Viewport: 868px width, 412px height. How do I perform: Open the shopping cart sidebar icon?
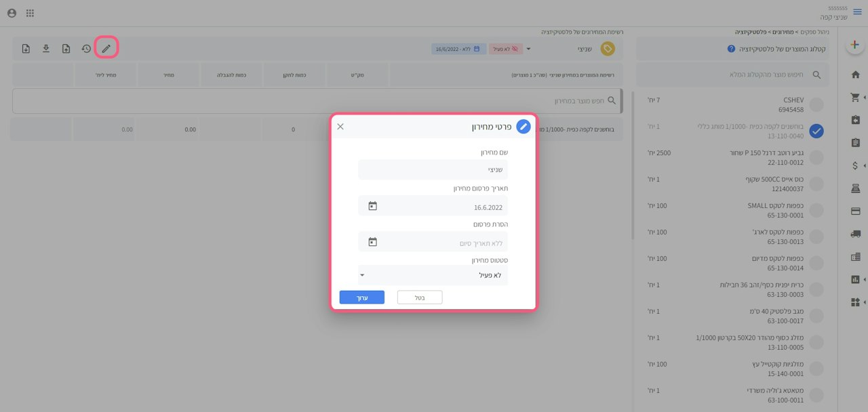855,98
